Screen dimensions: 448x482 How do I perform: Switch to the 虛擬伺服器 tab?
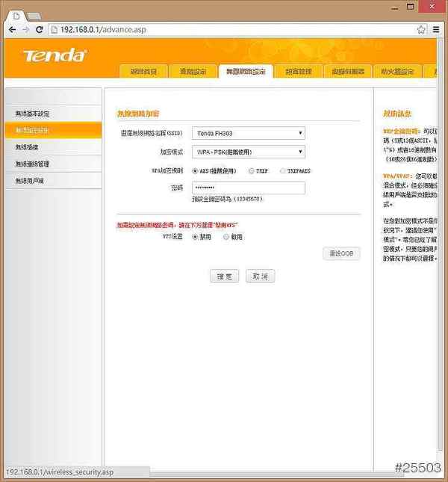[x=348, y=71]
